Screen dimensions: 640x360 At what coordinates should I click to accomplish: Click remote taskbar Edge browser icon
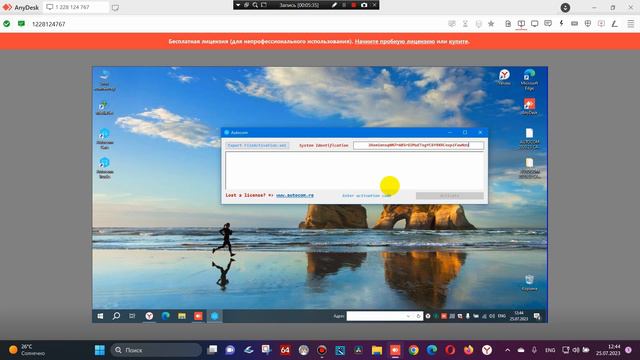click(x=166, y=316)
